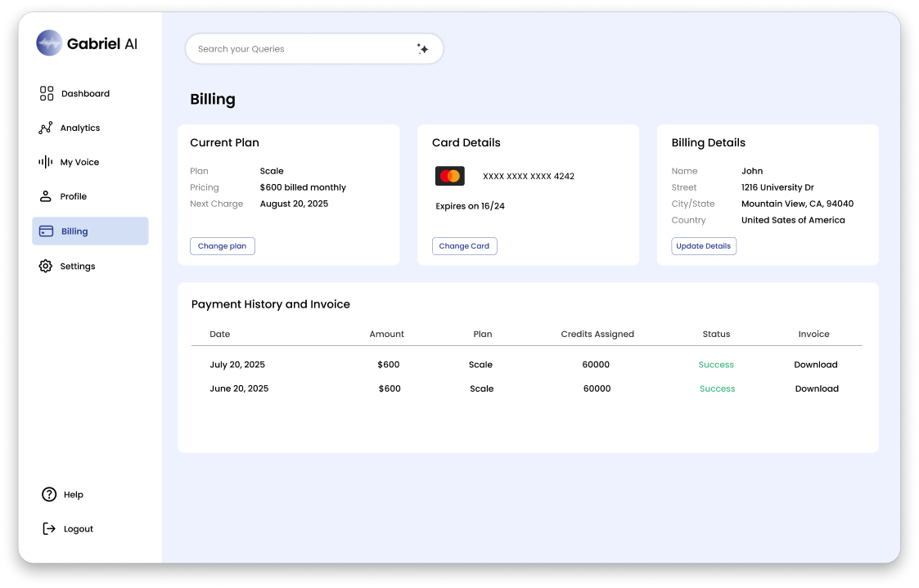919x588 pixels.
Task: Click the Billing Details card title
Action: (708, 142)
